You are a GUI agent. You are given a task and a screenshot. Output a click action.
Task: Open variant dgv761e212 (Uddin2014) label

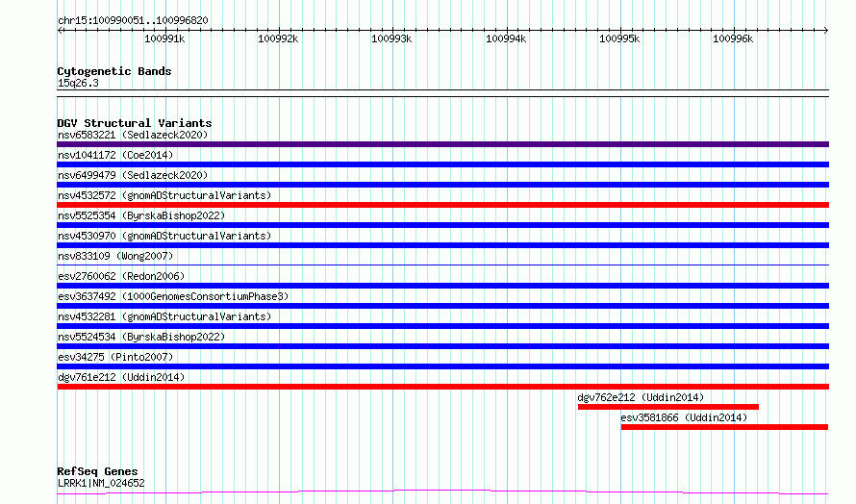point(121,377)
